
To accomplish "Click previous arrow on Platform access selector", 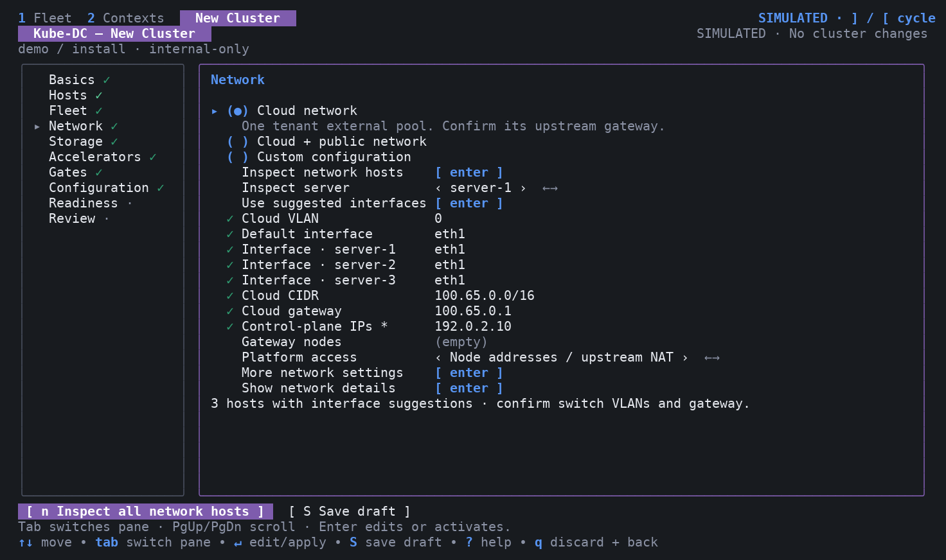I will click(x=438, y=357).
